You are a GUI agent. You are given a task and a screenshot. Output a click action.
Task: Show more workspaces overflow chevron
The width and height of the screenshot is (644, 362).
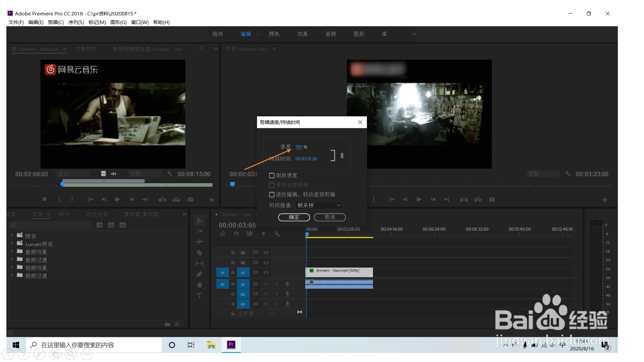click(414, 34)
